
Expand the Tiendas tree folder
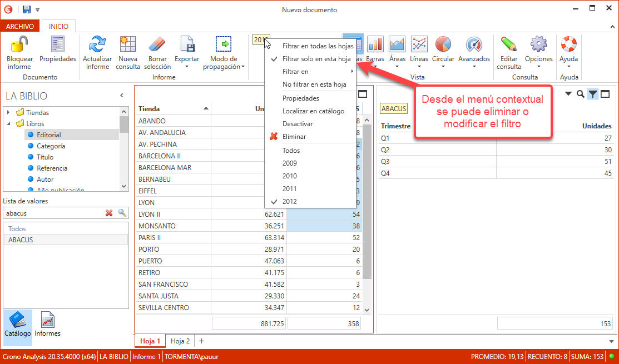point(8,113)
